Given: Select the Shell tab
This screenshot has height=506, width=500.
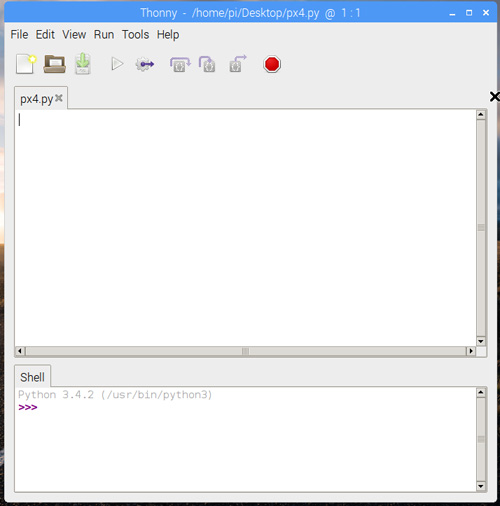Looking at the screenshot, I should (x=32, y=377).
